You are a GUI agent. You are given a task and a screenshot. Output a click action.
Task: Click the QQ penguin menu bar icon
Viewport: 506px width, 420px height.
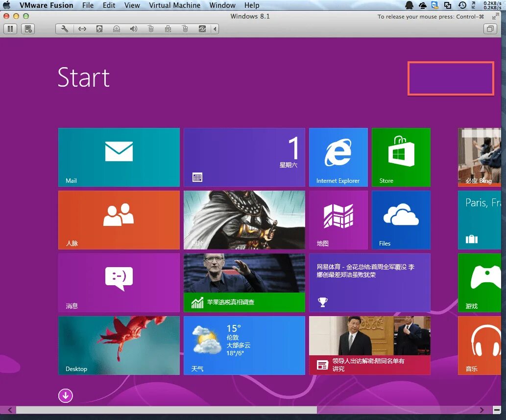point(409,5)
